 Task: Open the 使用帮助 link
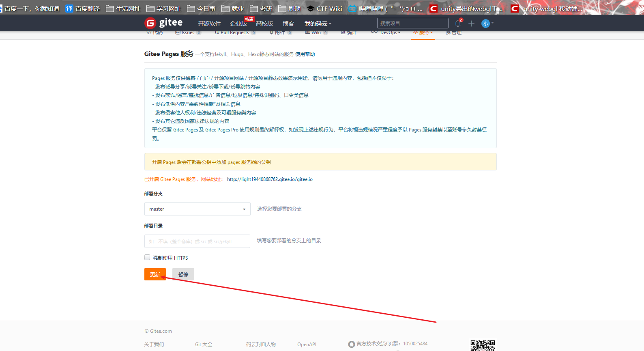click(x=305, y=54)
